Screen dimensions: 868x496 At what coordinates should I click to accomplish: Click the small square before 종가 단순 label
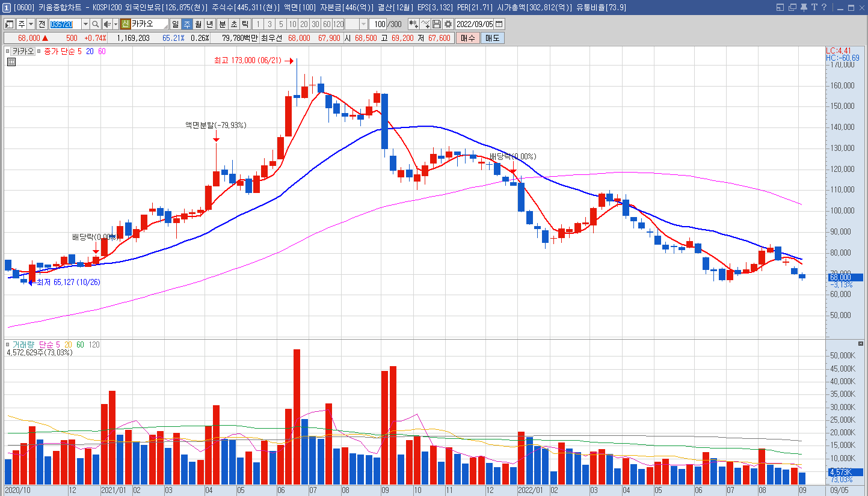40,51
